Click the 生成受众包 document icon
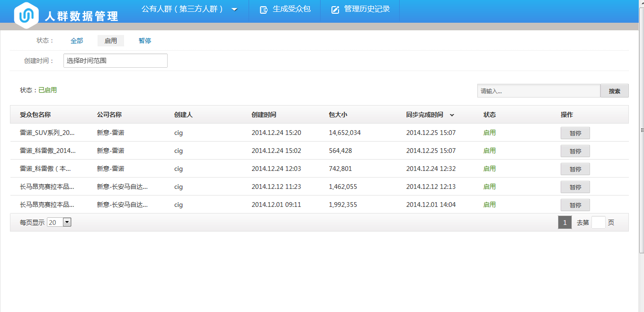This screenshot has width=644, height=312. pyautogui.click(x=264, y=10)
